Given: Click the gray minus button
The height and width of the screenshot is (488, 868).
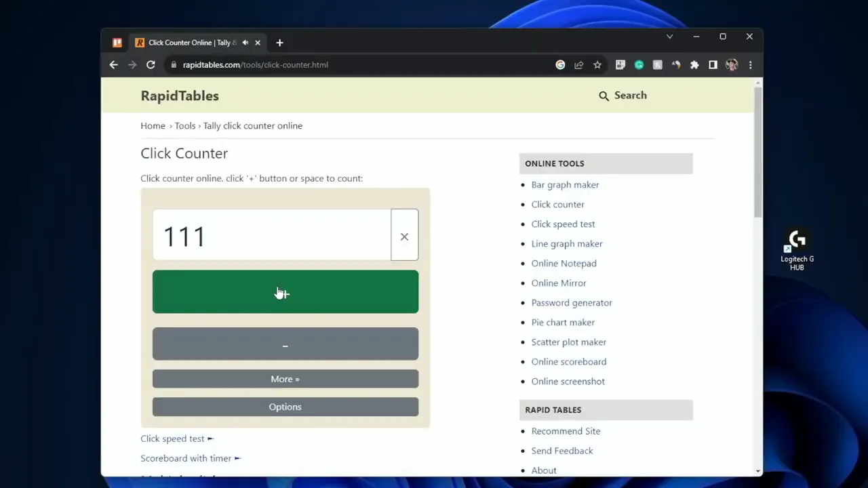Looking at the screenshot, I should pyautogui.click(x=285, y=344).
